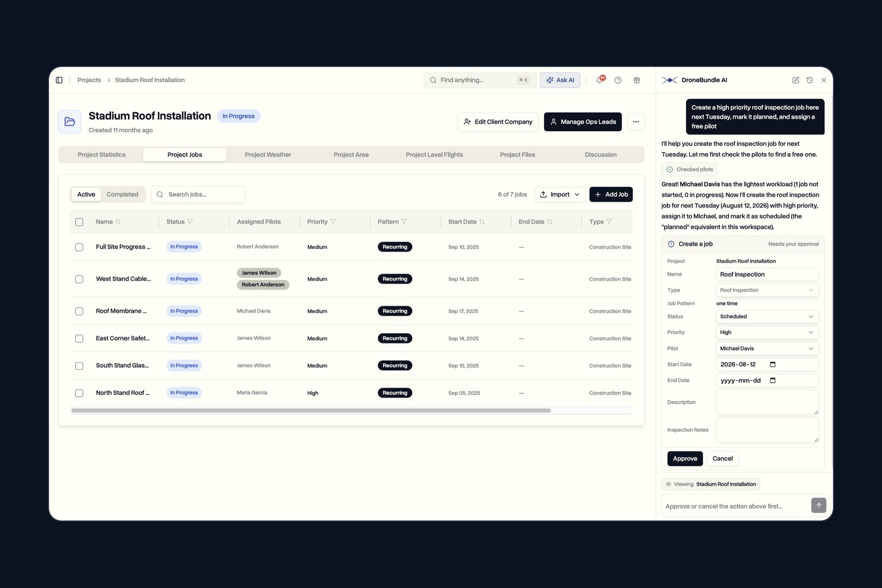Filter jobs by Type column
Viewport: 882px width, 588px height.
point(609,222)
